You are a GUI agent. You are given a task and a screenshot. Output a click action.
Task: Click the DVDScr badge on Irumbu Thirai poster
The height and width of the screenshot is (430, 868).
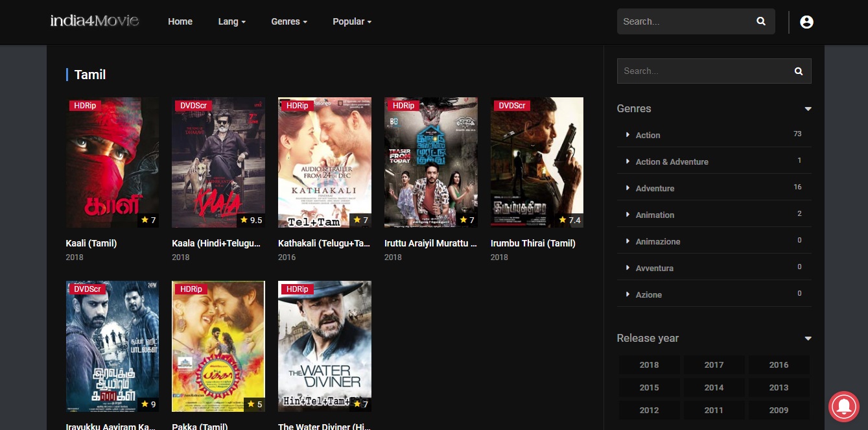pyautogui.click(x=511, y=105)
